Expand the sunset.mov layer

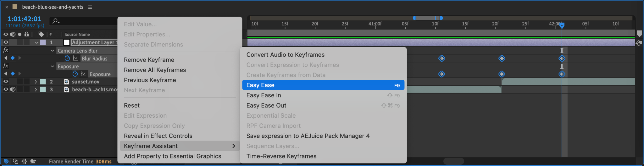36,82
